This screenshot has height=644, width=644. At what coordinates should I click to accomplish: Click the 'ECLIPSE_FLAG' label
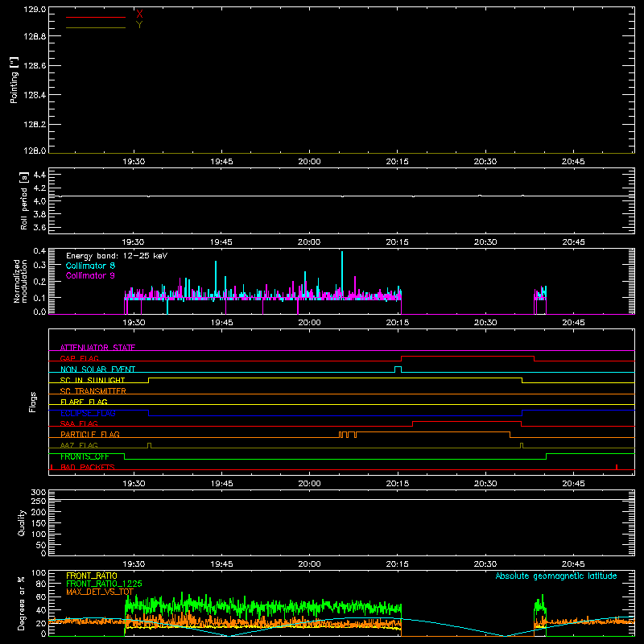pyautogui.click(x=88, y=413)
